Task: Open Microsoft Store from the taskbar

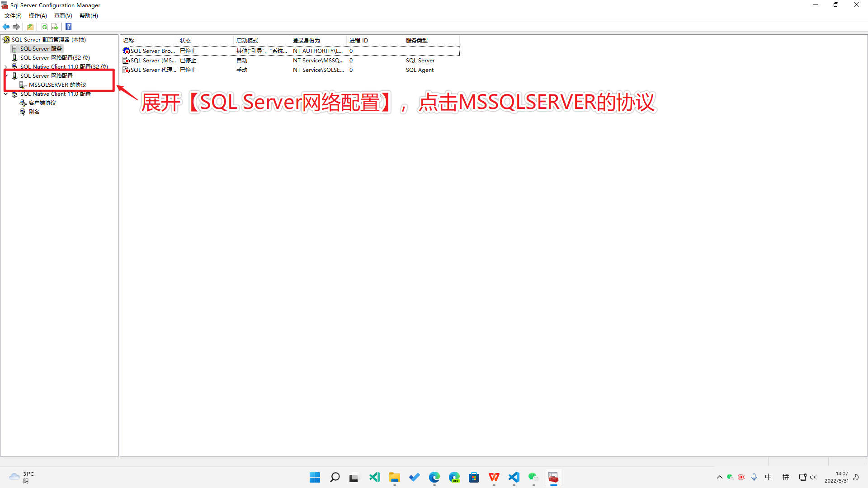Action: [x=474, y=477]
